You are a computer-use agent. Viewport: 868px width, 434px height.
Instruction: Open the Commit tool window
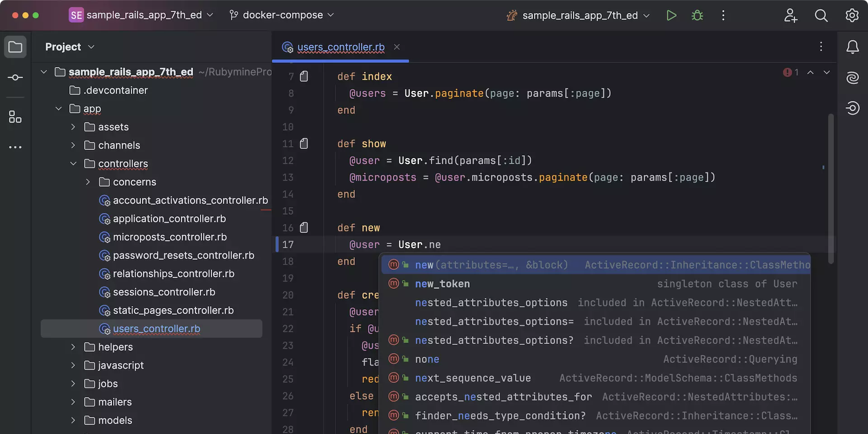pyautogui.click(x=15, y=78)
